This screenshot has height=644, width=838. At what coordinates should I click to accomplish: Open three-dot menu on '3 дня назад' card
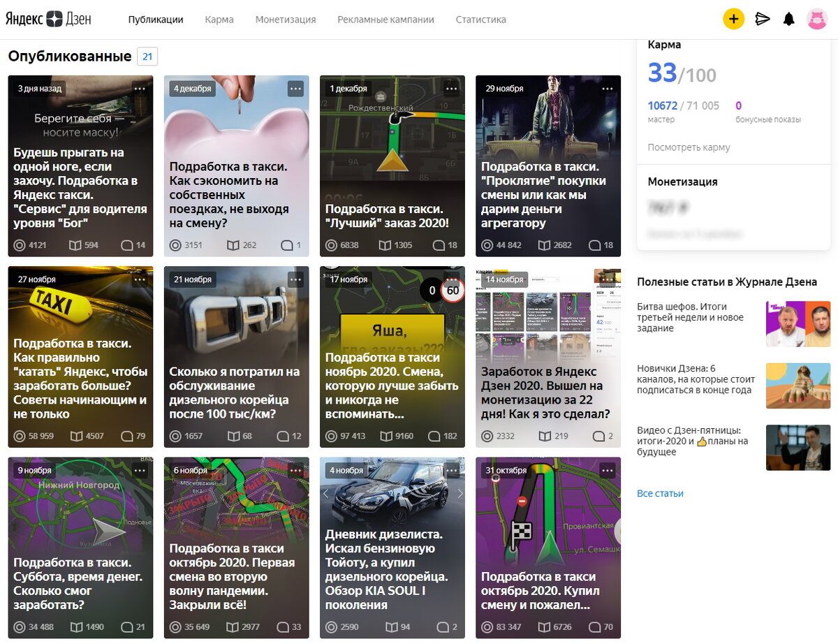140,89
